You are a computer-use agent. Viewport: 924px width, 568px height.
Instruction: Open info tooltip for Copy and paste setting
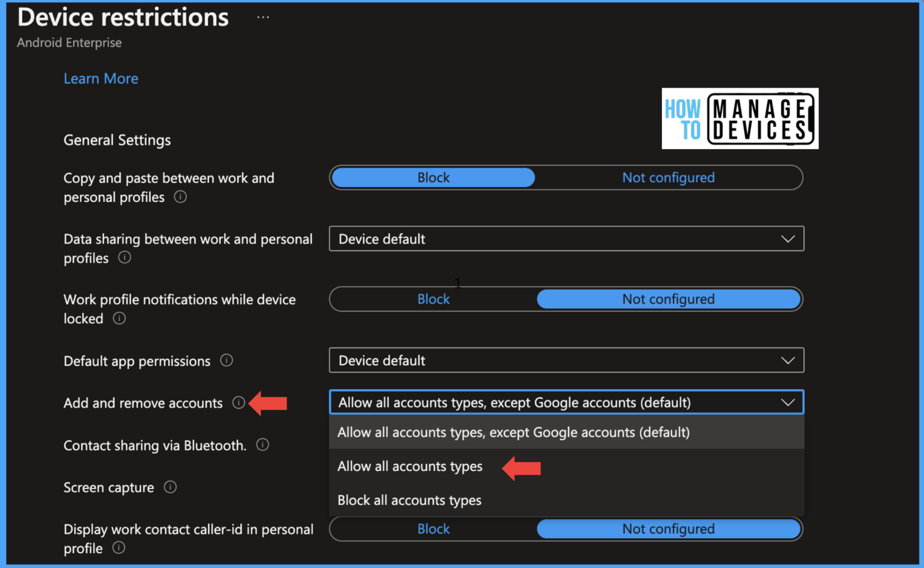click(x=180, y=197)
